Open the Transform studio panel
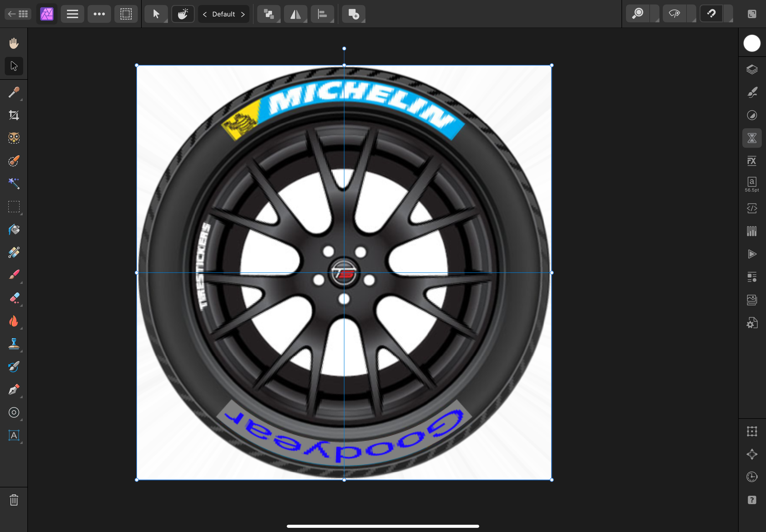Viewport: 766px width, 532px height. pos(752,431)
